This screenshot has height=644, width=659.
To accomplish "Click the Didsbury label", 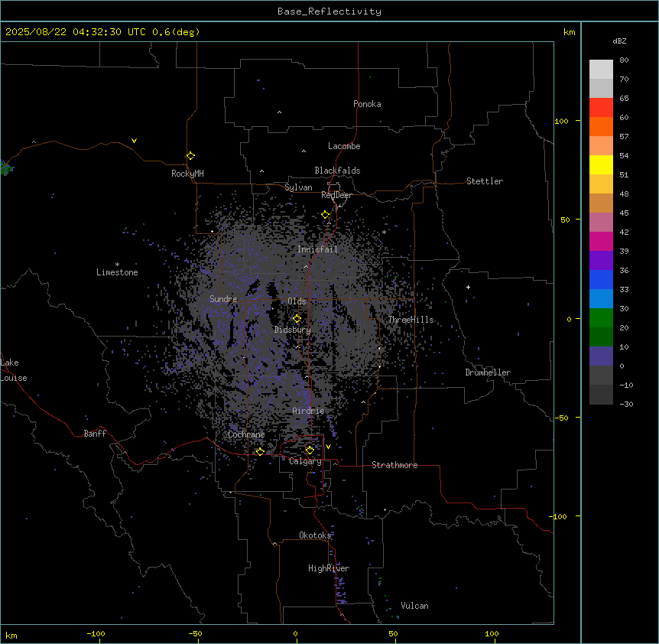I will coord(293,330).
